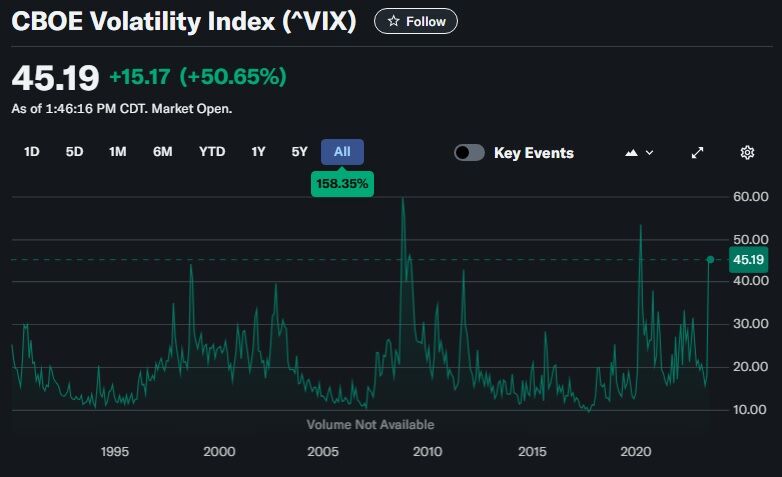Click the 30.00 y-axis label
The height and width of the screenshot is (477, 782).
[751, 324]
